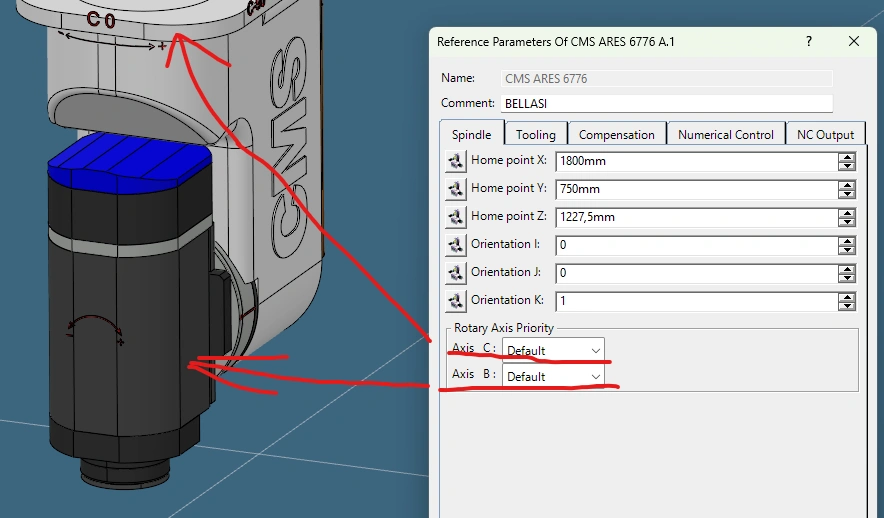The height and width of the screenshot is (518, 884).
Task: Decrease Home point X with down arrow
Action: (x=847, y=166)
